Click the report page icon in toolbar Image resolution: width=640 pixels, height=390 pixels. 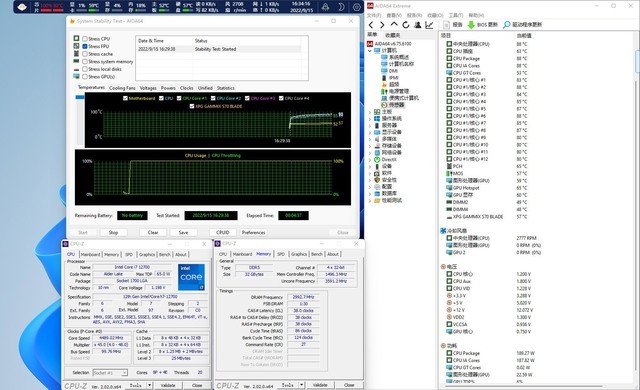point(447,25)
